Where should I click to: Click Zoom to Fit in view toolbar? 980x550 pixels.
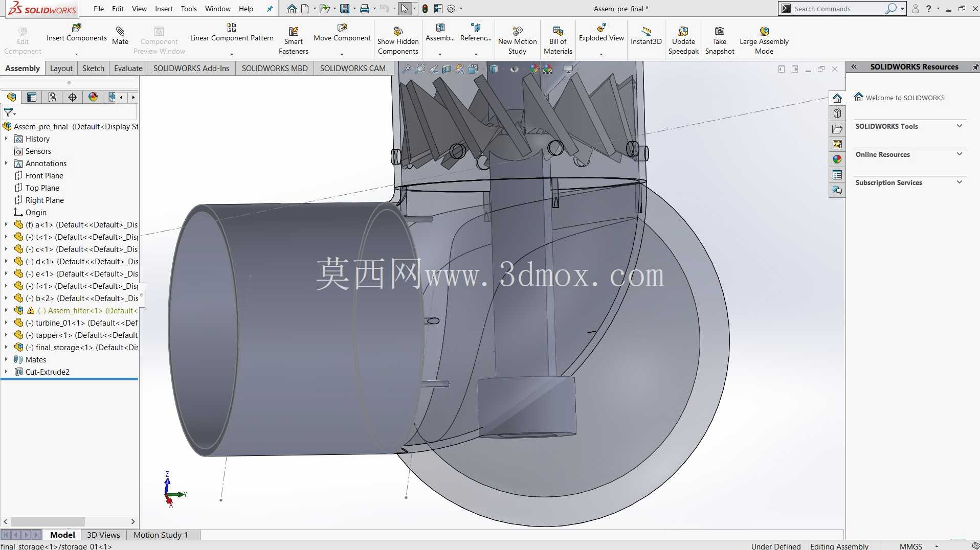click(406, 69)
